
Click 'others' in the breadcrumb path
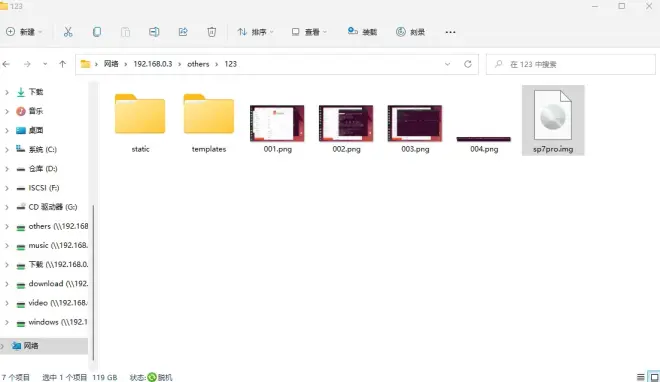[198, 64]
